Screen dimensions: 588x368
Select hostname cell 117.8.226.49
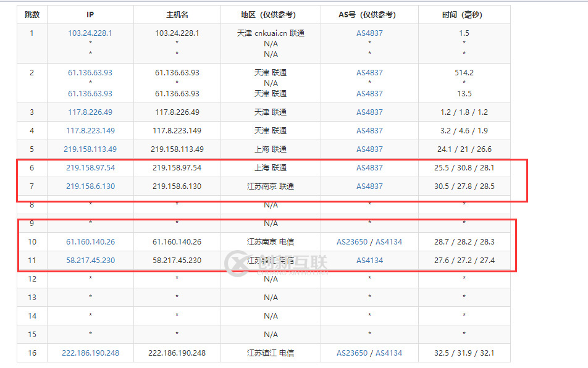pos(177,112)
